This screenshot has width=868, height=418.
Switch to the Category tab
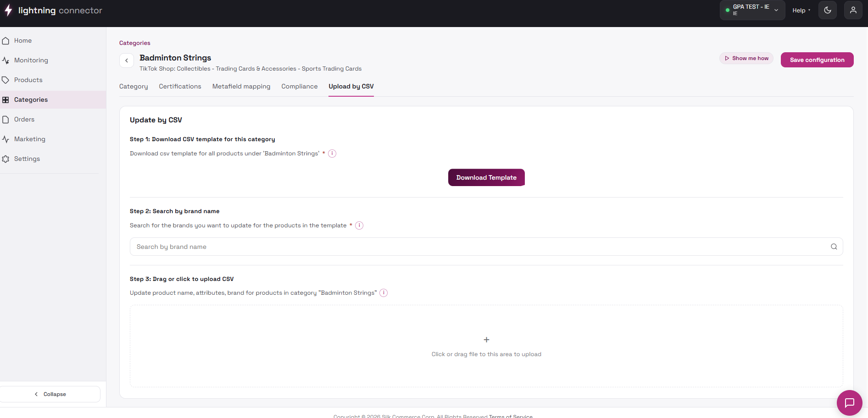(x=134, y=86)
